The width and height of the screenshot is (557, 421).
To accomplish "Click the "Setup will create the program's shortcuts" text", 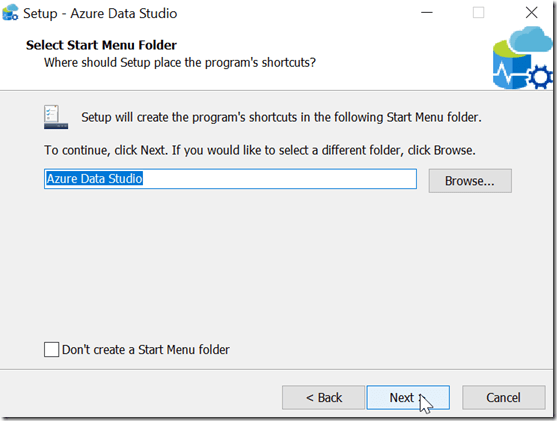I will [x=281, y=117].
